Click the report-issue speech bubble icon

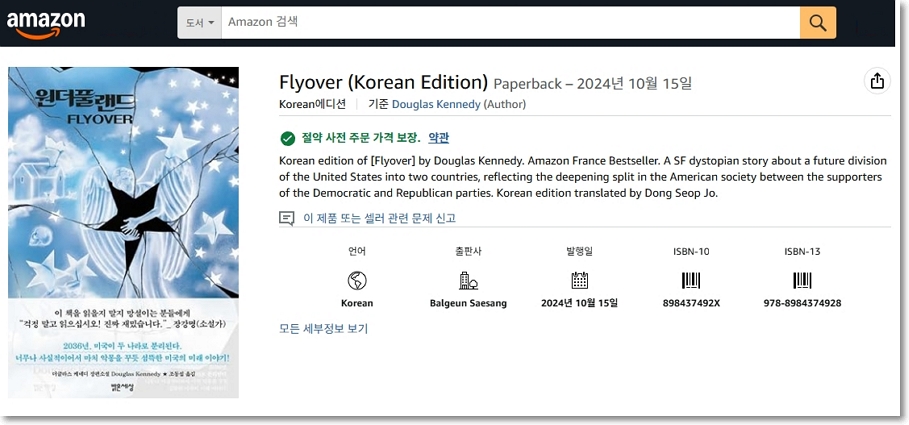click(286, 219)
